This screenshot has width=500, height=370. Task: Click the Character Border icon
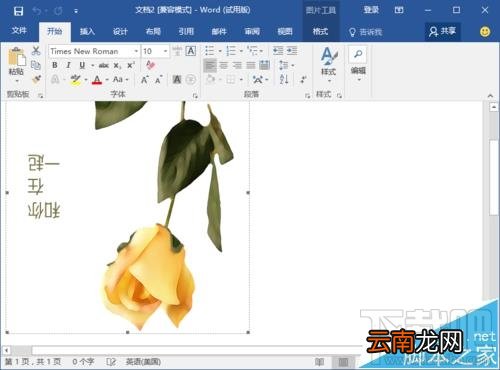coord(191,51)
